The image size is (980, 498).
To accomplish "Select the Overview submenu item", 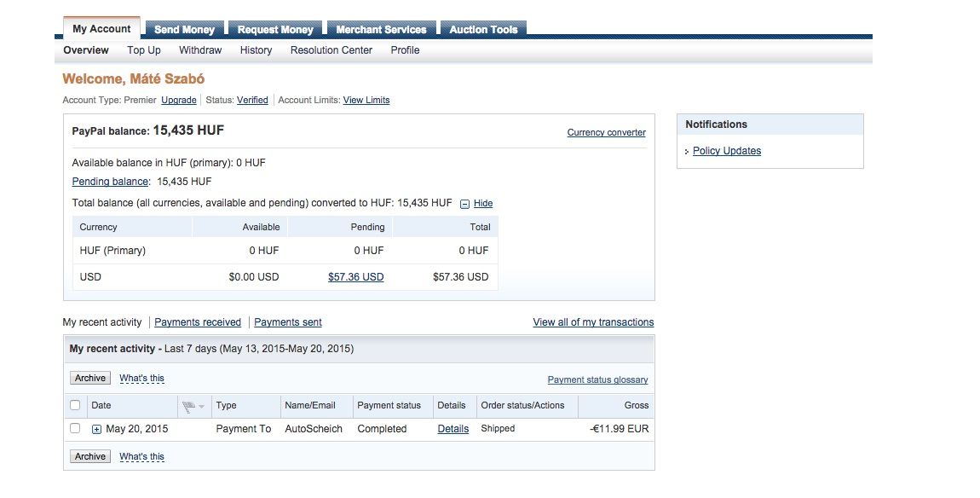I will 86,50.
